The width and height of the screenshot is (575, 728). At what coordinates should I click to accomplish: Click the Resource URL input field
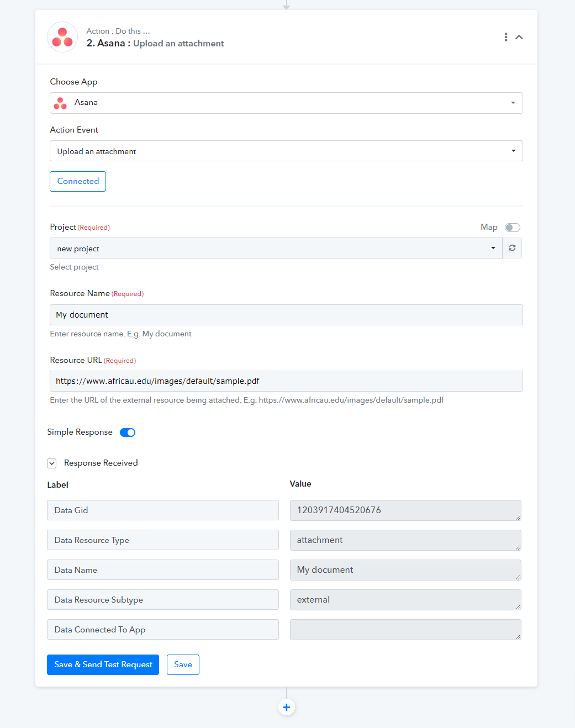[x=286, y=381]
